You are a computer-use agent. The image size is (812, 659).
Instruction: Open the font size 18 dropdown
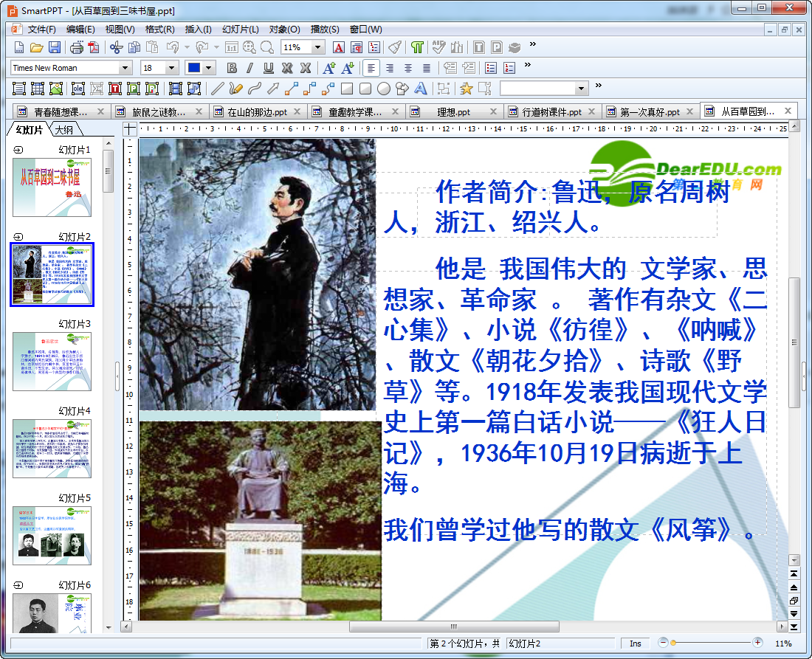[172, 68]
